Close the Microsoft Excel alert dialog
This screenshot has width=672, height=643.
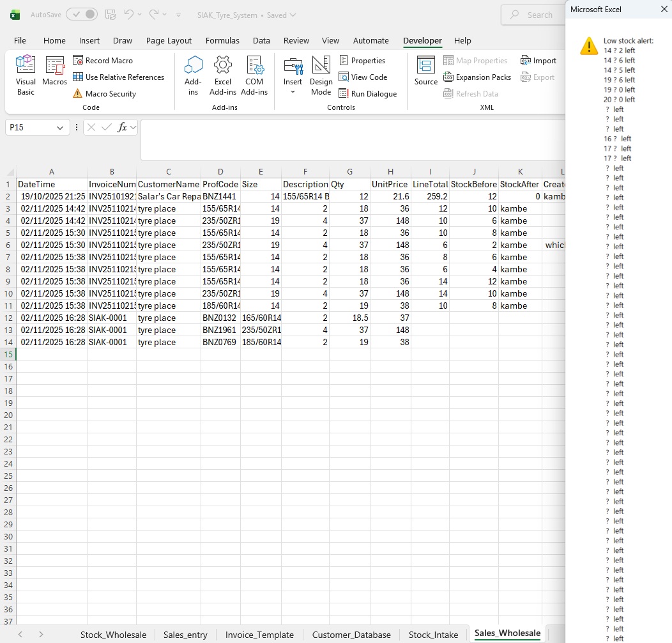click(x=664, y=10)
